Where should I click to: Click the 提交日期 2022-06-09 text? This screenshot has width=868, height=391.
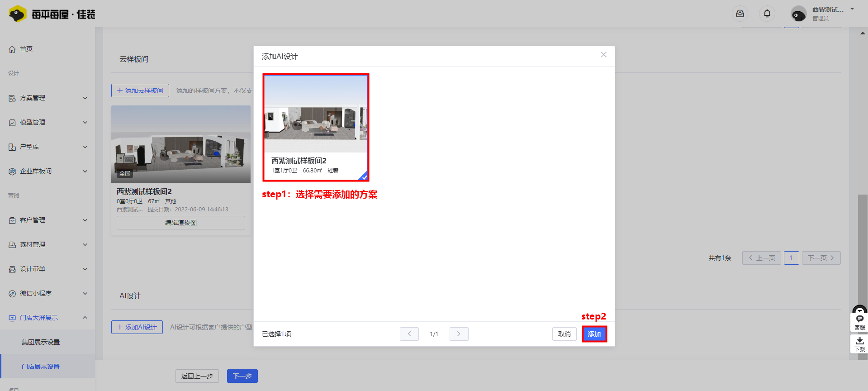pyautogui.click(x=188, y=210)
